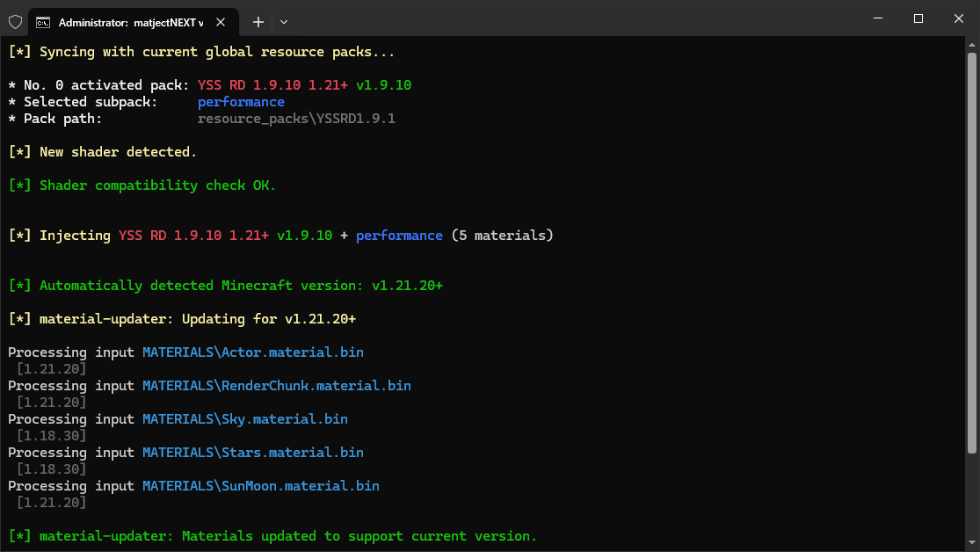
Task: Click '[1.18.30]' under Sky.material.bin
Action: pos(51,436)
